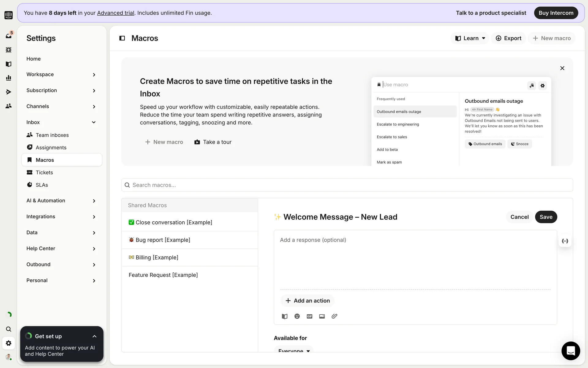Open the Learn dropdown menu
Image resolution: width=588 pixels, height=368 pixels.
point(470,38)
